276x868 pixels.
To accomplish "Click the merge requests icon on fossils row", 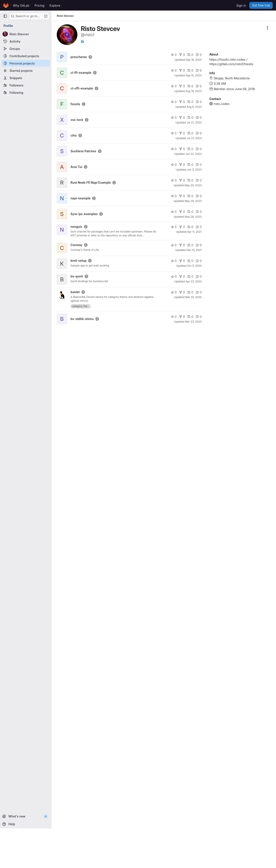I will pos(189,102).
